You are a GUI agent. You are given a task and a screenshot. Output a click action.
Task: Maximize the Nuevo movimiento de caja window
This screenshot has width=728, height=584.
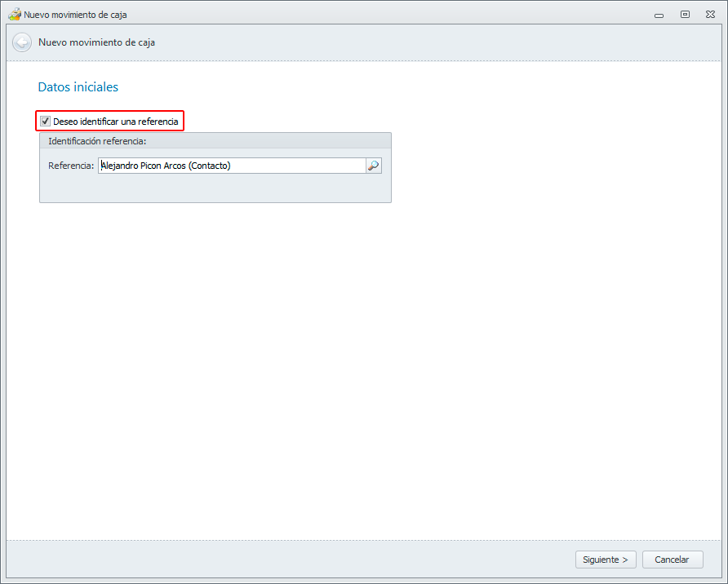[x=685, y=15]
